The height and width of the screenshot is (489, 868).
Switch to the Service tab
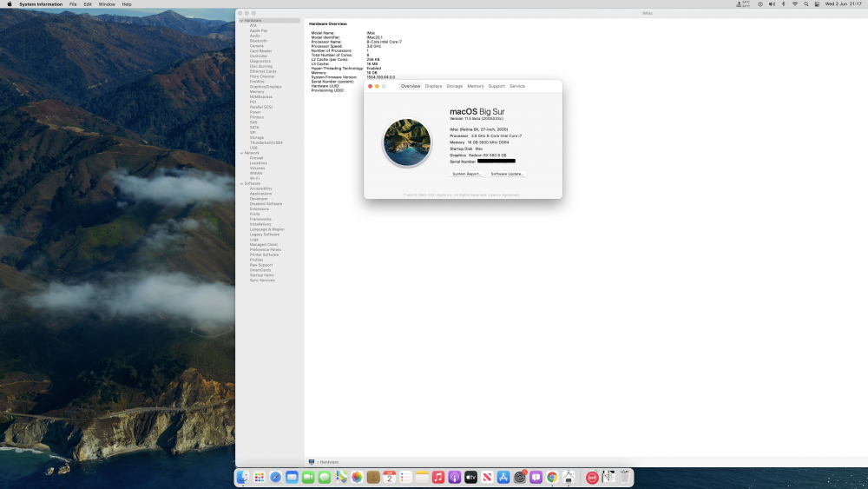pyautogui.click(x=517, y=86)
